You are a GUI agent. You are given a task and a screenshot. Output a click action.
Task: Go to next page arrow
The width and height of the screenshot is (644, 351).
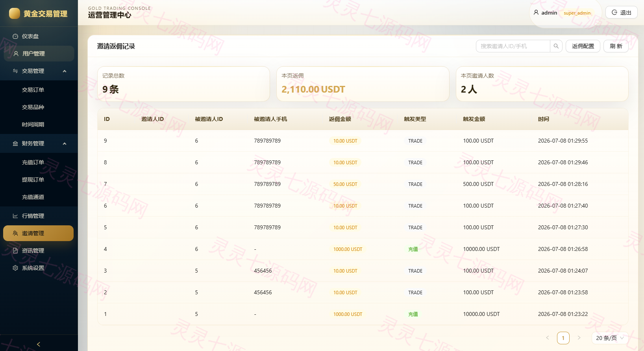(x=579, y=338)
